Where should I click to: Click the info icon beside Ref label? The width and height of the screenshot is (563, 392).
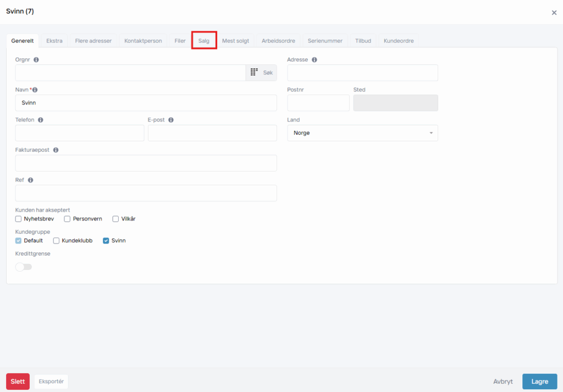pos(30,180)
